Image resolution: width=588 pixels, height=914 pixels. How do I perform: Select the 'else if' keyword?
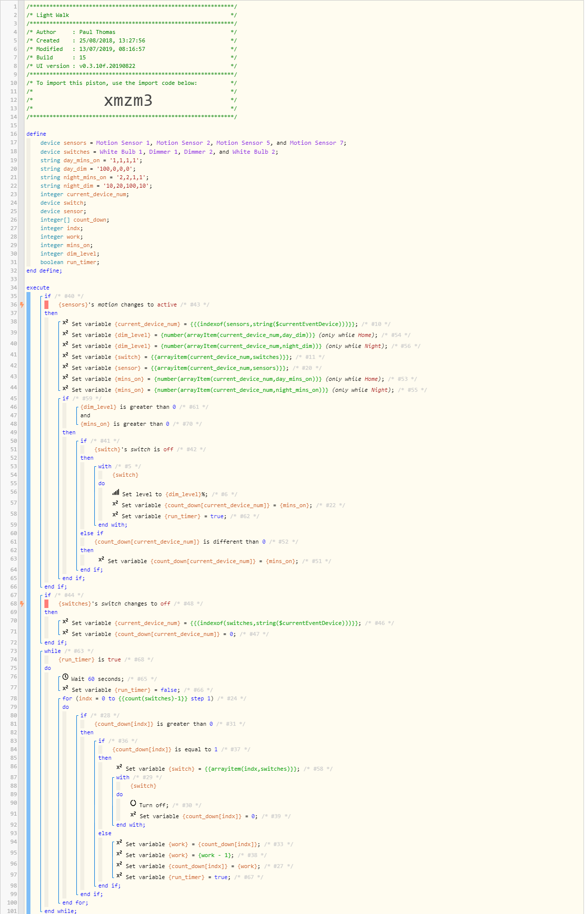coord(92,533)
